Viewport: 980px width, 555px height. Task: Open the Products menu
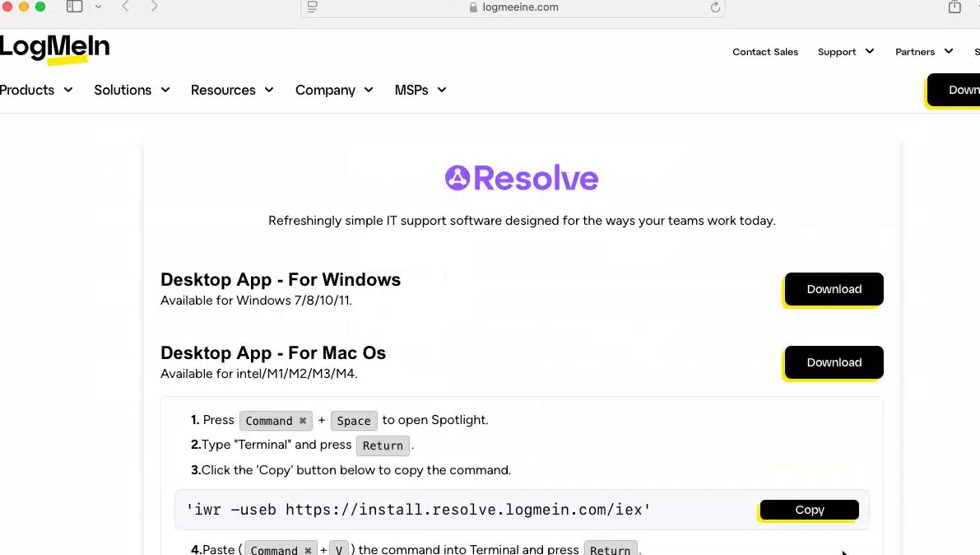pyautogui.click(x=27, y=90)
